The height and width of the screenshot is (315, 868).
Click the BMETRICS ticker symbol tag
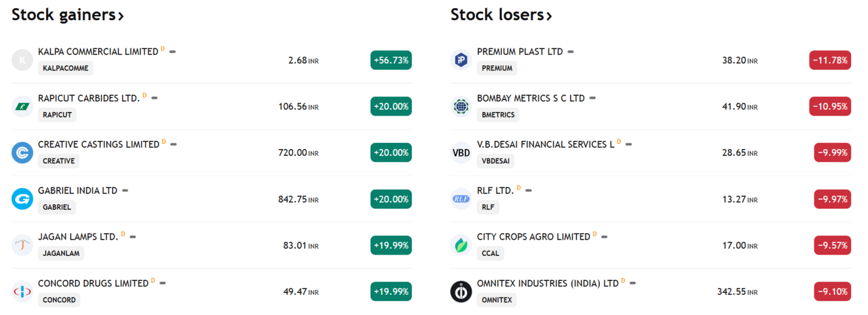498,115
